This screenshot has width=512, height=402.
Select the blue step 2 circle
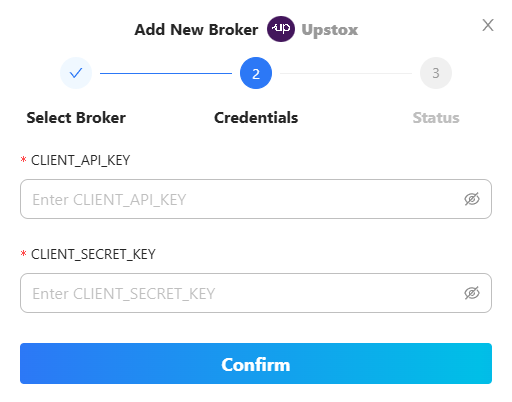(256, 73)
